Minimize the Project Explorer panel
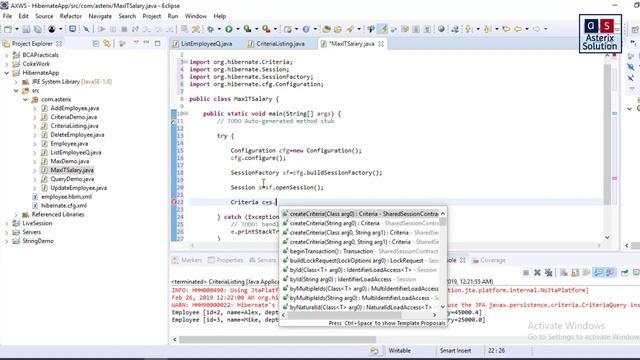Image resolution: width=640 pixels, height=360 pixels. click(x=147, y=43)
